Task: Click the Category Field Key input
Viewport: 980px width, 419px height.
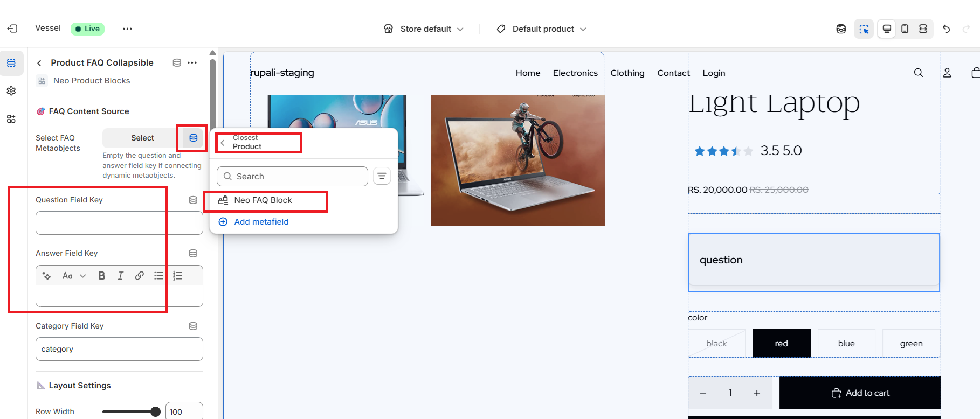Action: (x=119, y=349)
